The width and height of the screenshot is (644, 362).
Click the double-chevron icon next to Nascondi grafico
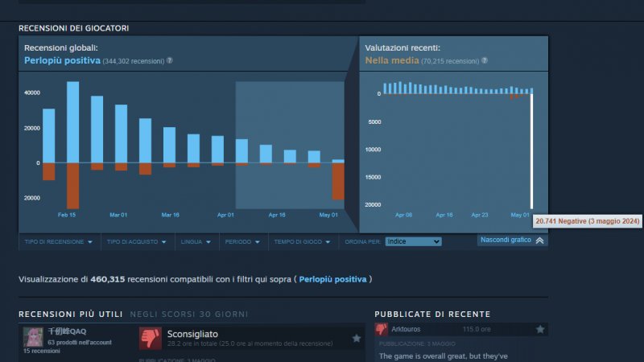pyautogui.click(x=539, y=241)
